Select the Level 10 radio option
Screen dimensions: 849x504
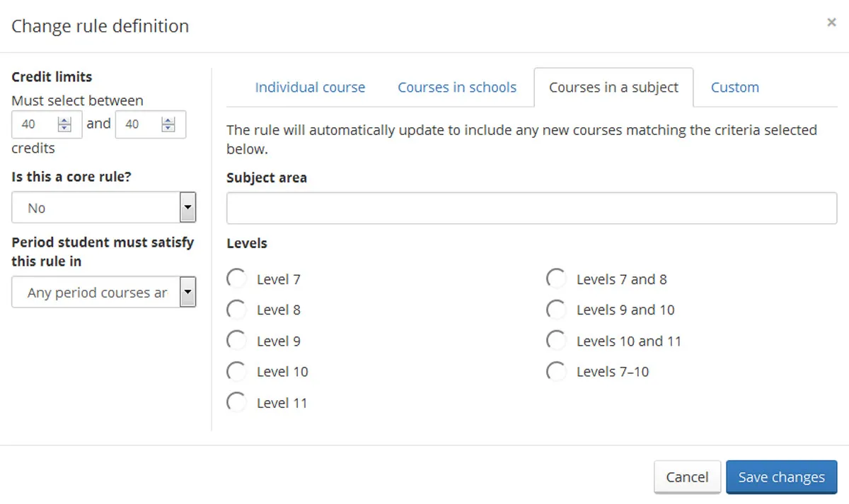pyautogui.click(x=236, y=372)
